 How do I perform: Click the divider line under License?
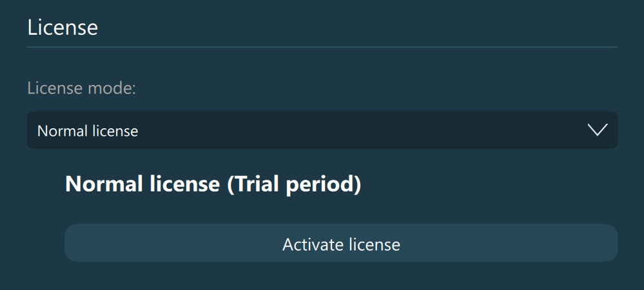click(322, 47)
